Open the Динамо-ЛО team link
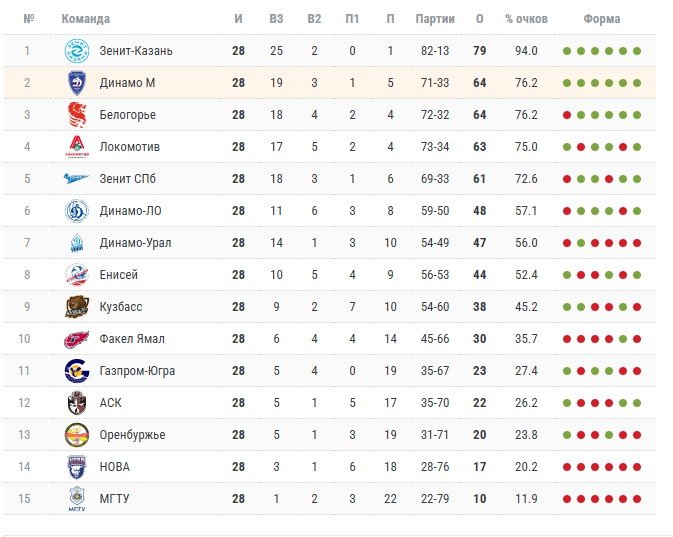This screenshot has width=673, height=537. click(x=130, y=211)
